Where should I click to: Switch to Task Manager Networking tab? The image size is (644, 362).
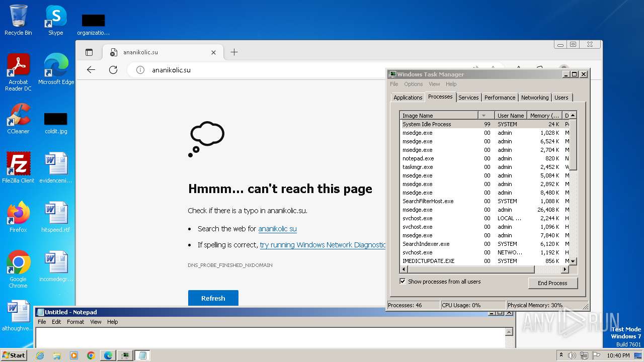(x=534, y=98)
